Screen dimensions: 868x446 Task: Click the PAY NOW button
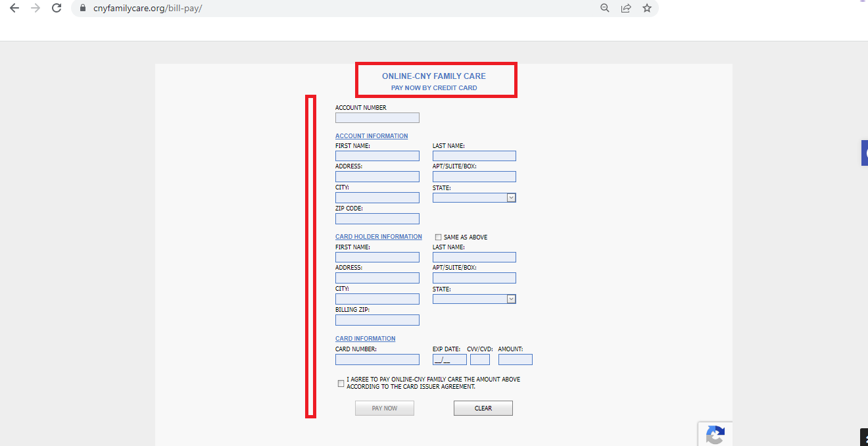[384, 408]
